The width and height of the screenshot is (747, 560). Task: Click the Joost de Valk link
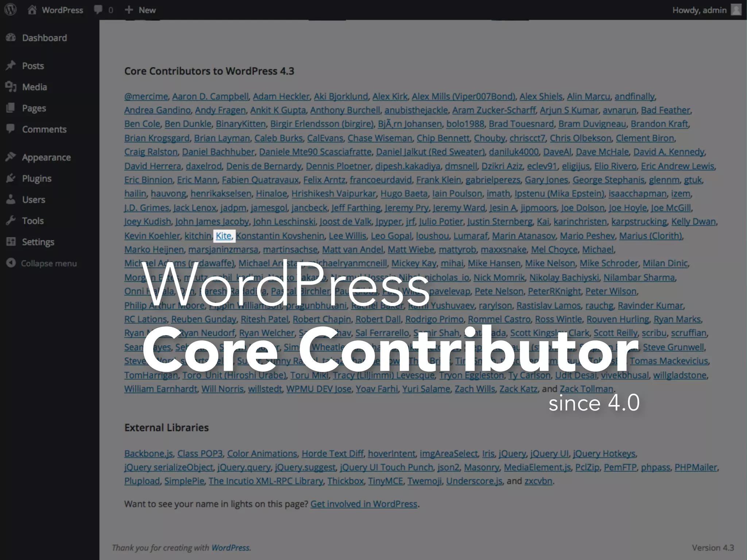(345, 222)
